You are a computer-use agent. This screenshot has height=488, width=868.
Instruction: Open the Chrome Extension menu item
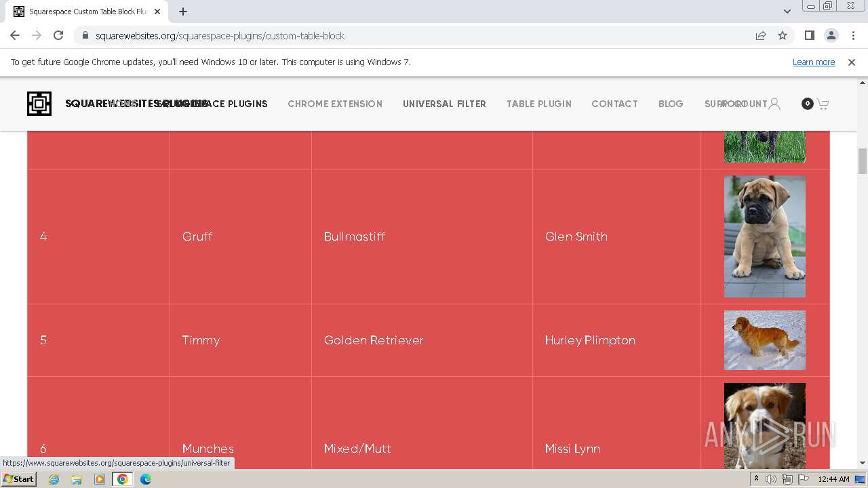(x=335, y=104)
